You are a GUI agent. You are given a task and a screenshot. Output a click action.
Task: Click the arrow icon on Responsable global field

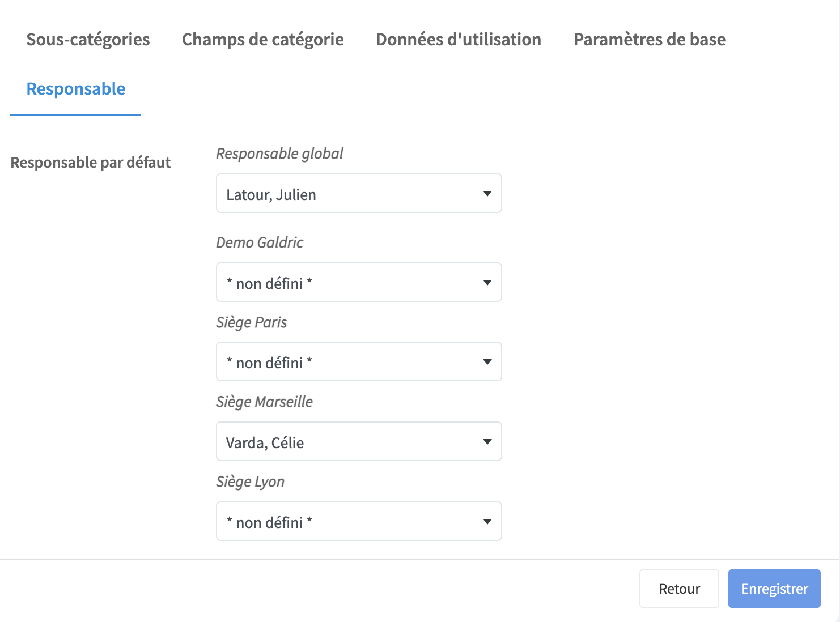point(487,194)
